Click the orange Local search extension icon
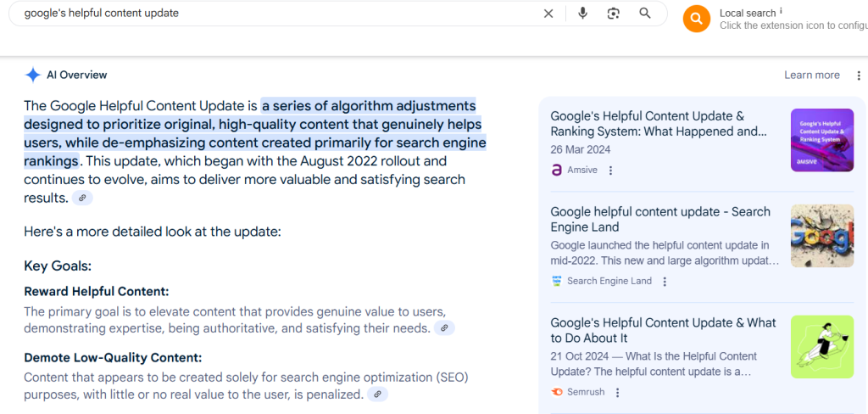 (x=697, y=19)
